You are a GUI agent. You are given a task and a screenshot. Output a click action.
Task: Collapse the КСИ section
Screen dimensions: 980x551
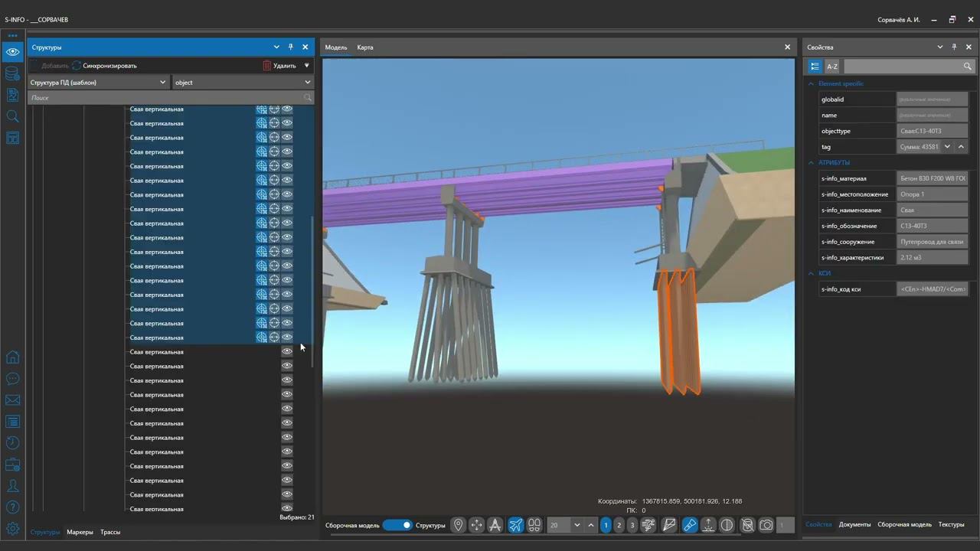(x=812, y=273)
